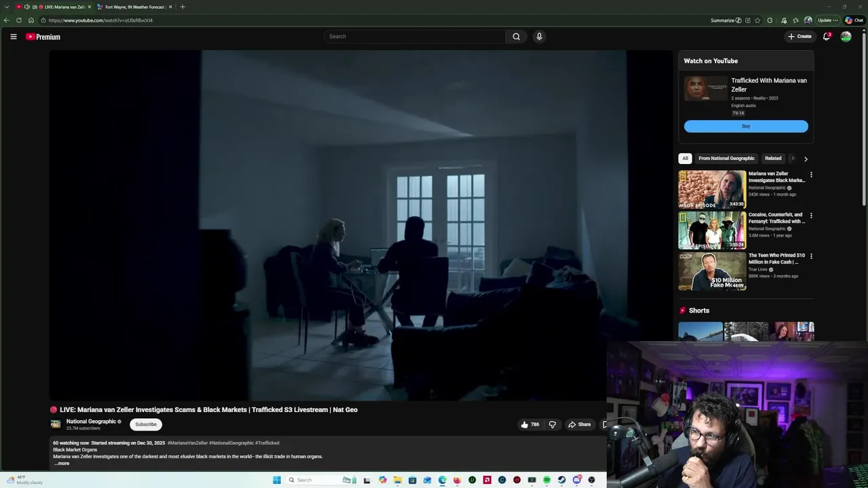
Task: Dislike the livestream video
Action: coord(552,424)
